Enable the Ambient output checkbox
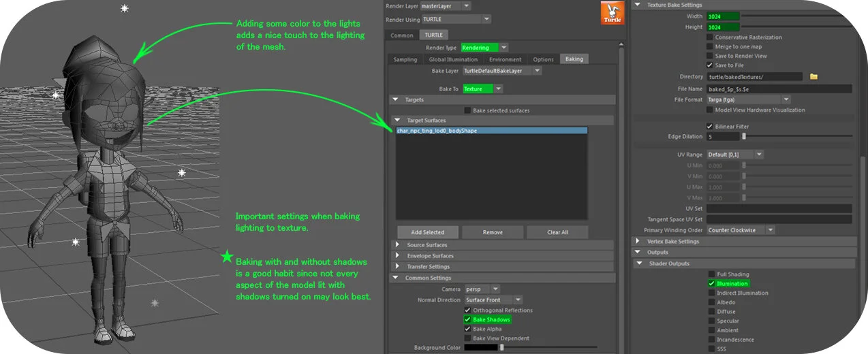 click(x=712, y=330)
